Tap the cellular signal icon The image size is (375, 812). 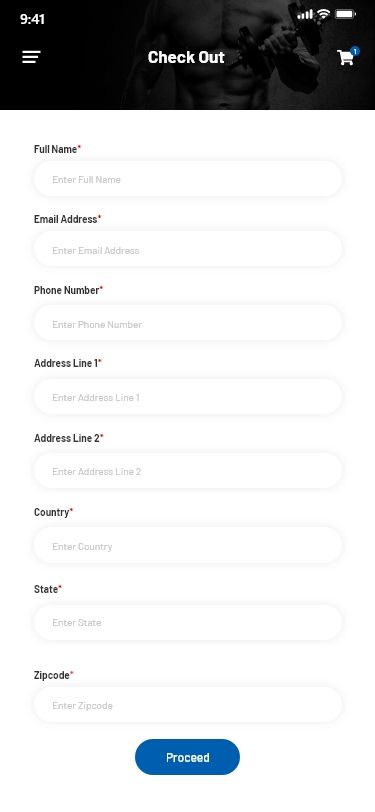click(305, 14)
